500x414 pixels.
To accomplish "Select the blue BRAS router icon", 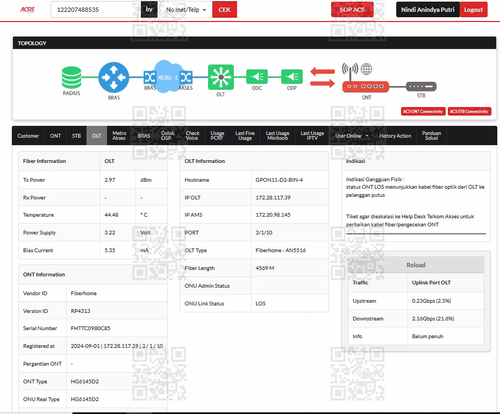I will (114, 77).
